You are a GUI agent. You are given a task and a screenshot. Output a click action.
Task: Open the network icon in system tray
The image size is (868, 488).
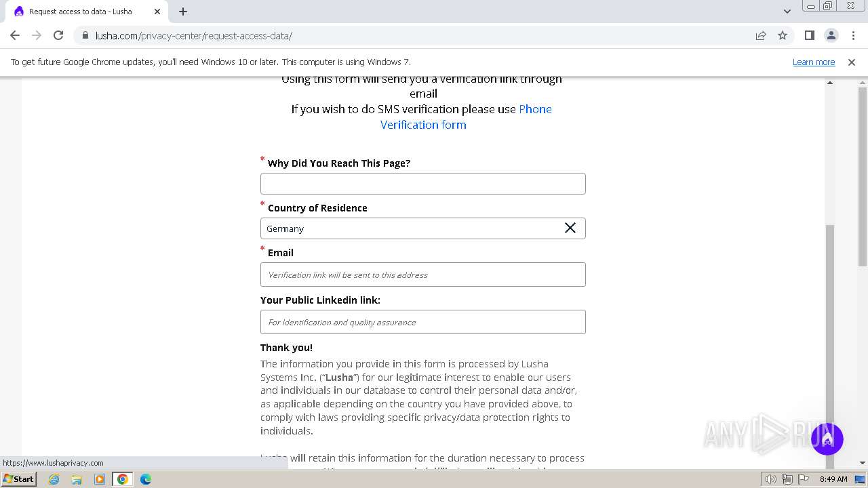[787, 479]
